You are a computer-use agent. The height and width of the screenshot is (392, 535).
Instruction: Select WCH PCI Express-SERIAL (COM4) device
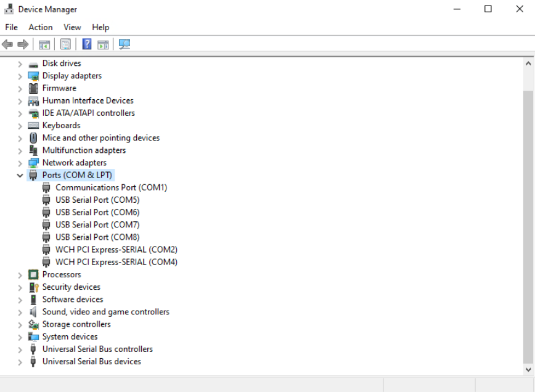point(116,262)
